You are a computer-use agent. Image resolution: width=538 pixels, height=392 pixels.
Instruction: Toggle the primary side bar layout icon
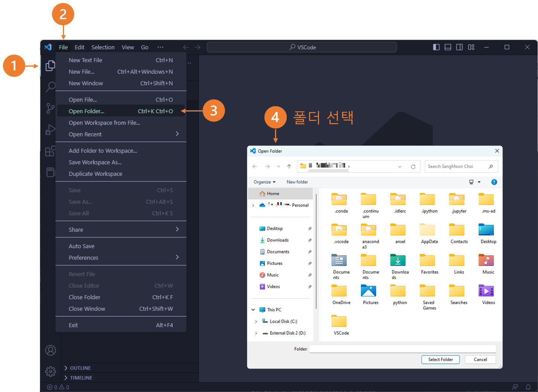pyautogui.click(x=436, y=47)
